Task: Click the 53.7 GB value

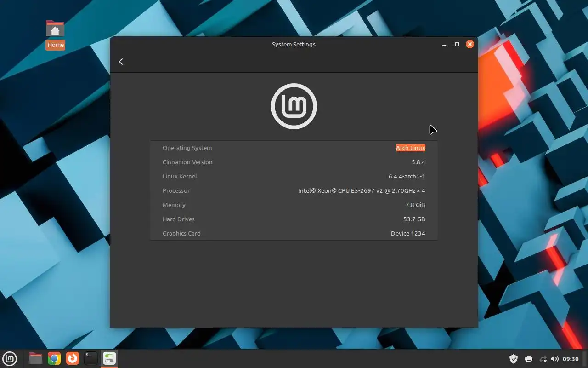Action: coord(414,219)
